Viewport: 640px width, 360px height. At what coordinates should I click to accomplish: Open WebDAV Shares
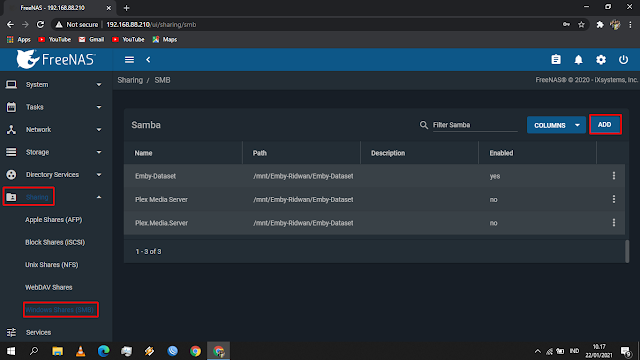[49, 287]
